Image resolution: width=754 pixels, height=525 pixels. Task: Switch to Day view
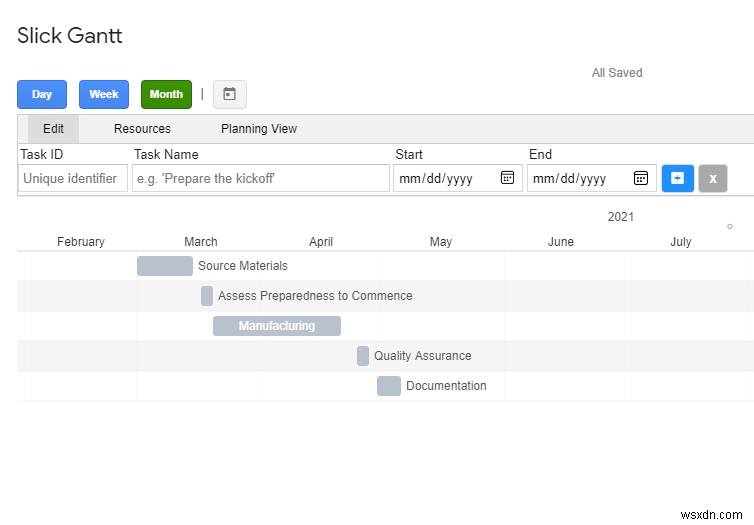(x=42, y=94)
